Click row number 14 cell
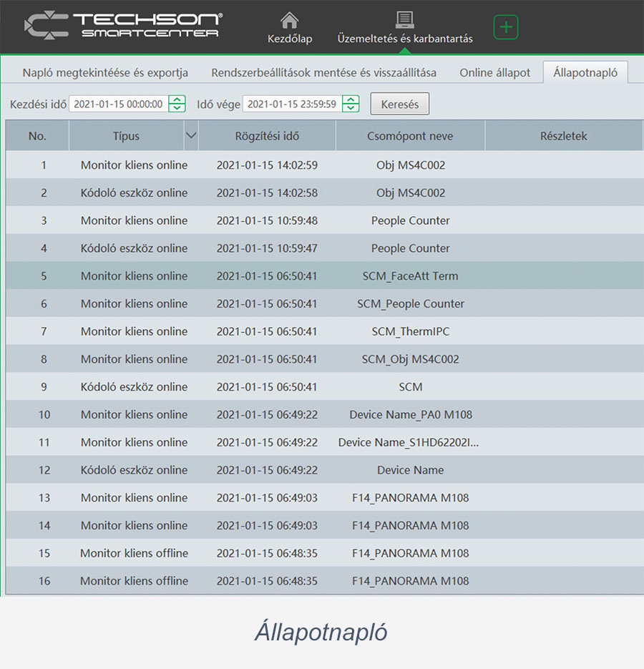Viewport: 644px width, 669px height. (44, 526)
